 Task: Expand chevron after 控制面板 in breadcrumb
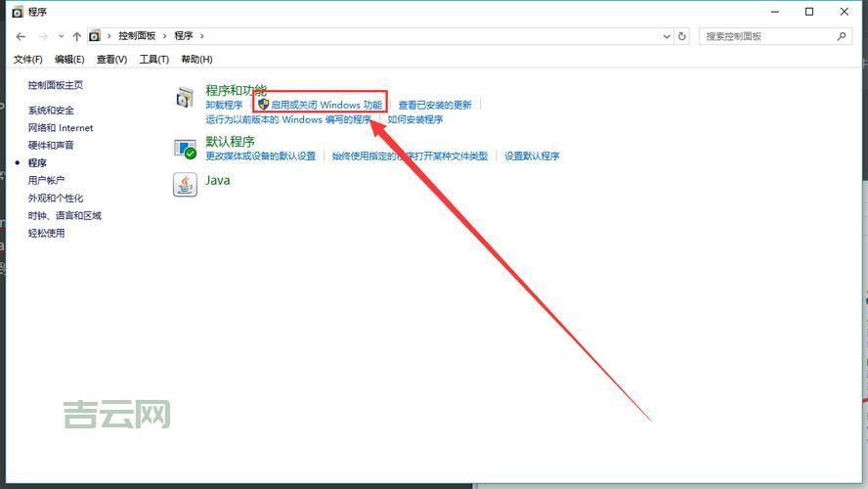tap(166, 36)
